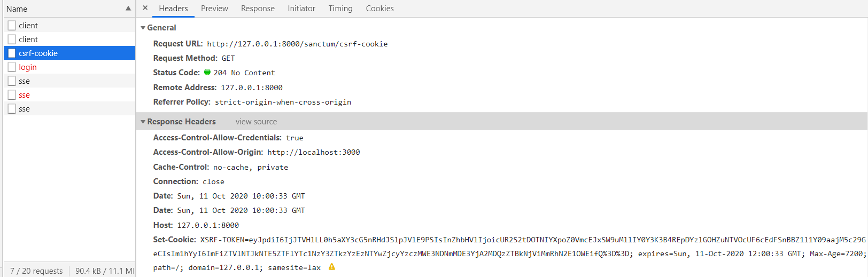This screenshot has width=868, height=277.
Task: Open the Response tab
Action: coord(258,9)
